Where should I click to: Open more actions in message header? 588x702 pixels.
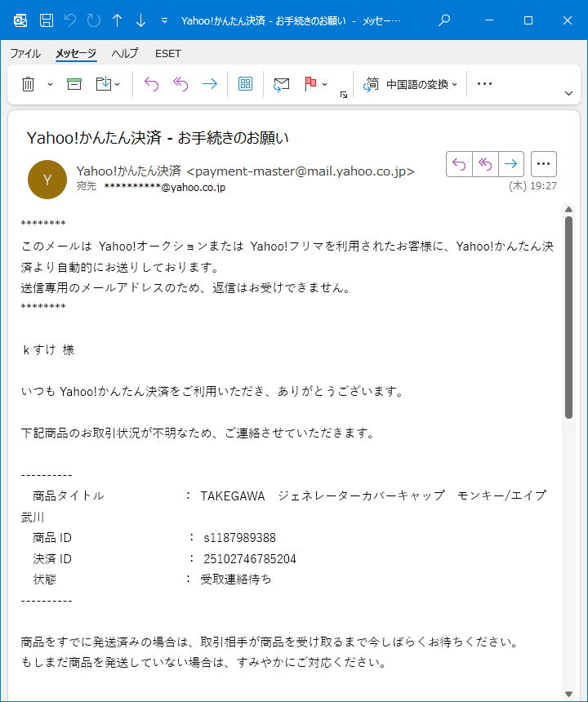(544, 164)
